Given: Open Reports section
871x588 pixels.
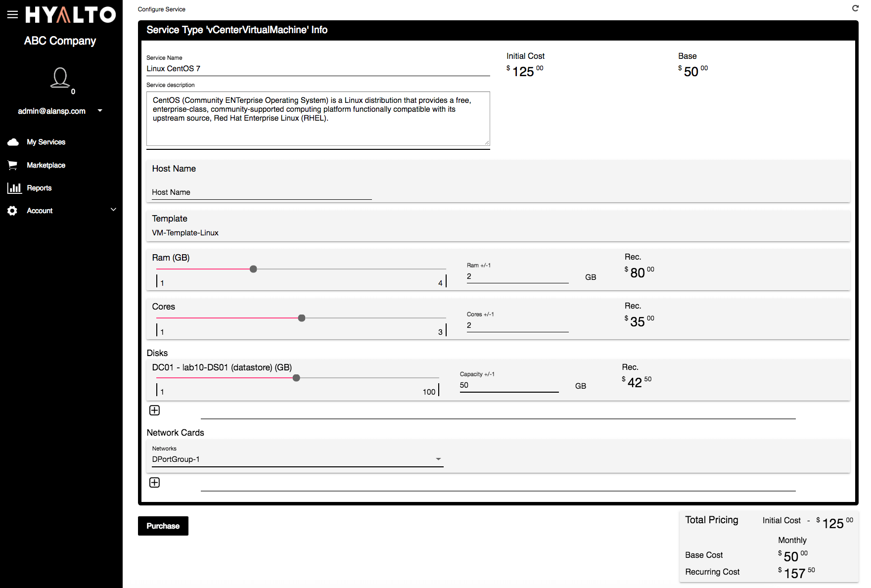Looking at the screenshot, I should click(x=39, y=188).
